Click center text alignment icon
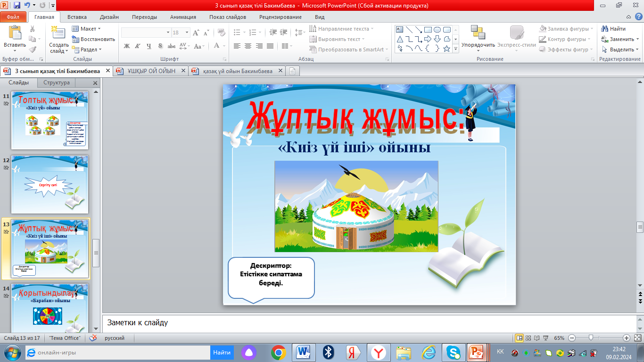Viewport: 644px width, 362px height. [x=248, y=46]
